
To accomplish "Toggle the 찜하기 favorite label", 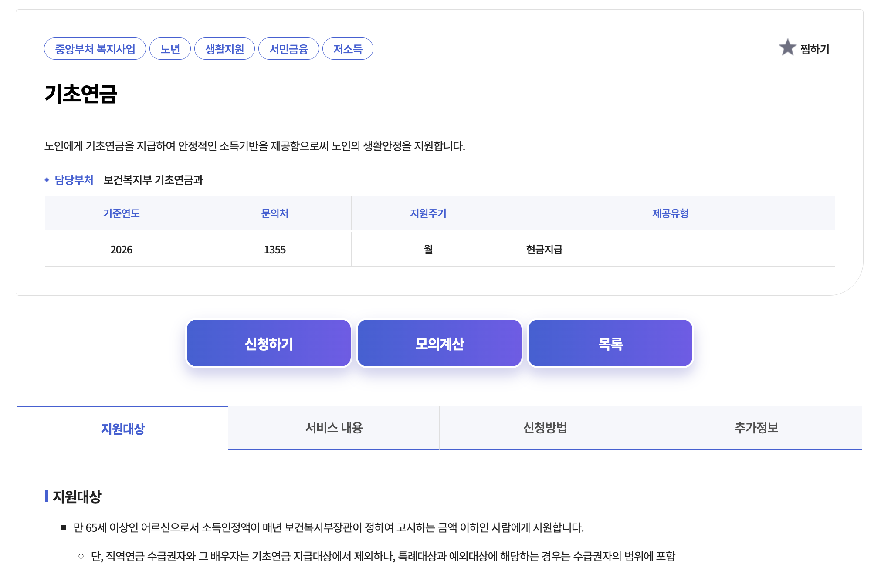I will coord(815,49).
